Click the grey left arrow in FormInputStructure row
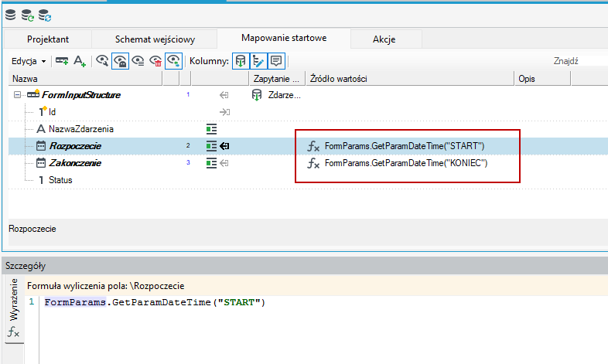608x364 pixels. [224, 95]
